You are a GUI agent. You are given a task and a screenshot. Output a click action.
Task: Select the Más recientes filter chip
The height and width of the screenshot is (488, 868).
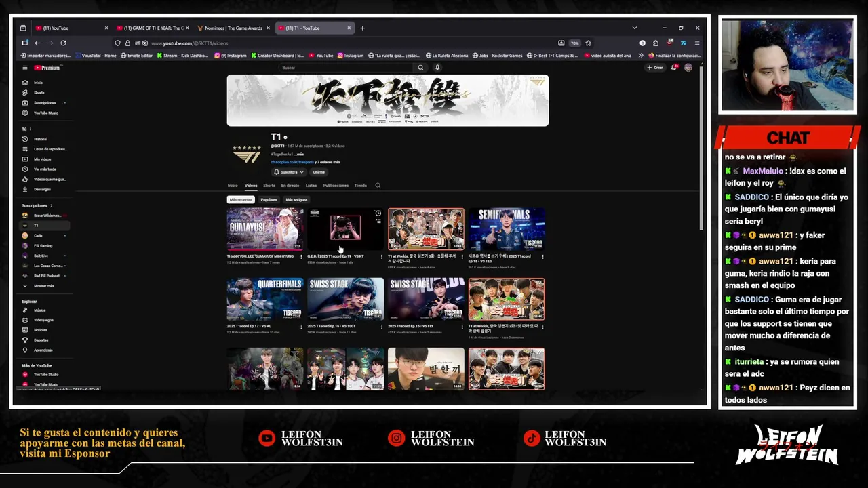pos(241,200)
